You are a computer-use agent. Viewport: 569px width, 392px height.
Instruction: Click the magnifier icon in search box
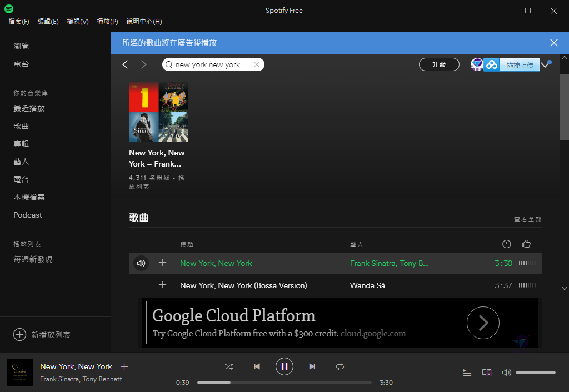click(x=169, y=64)
